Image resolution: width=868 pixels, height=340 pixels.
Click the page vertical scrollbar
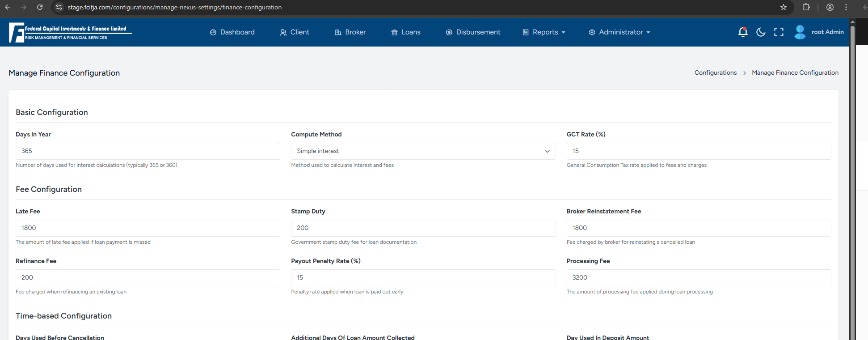(x=852, y=179)
